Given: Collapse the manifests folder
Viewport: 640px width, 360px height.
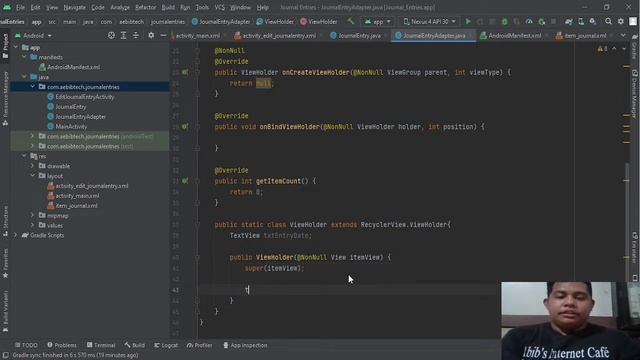Looking at the screenshot, I should (x=24, y=57).
